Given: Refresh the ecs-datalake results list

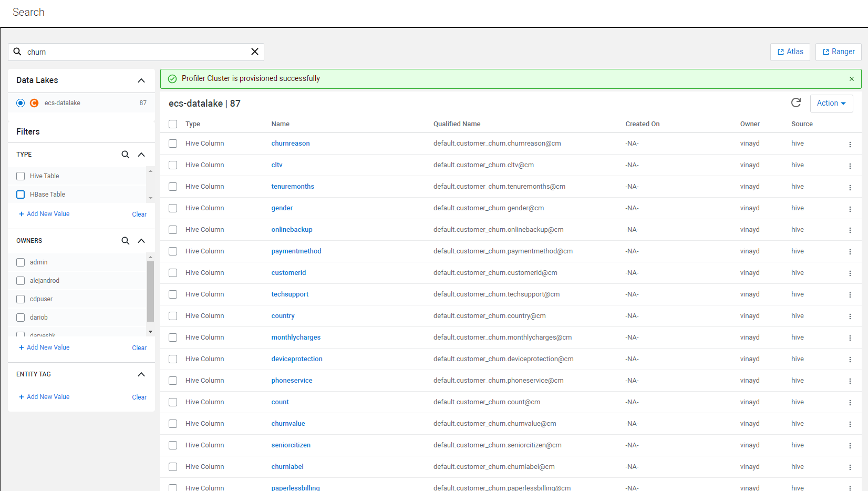Looking at the screenshot, I should pos(796,103).
